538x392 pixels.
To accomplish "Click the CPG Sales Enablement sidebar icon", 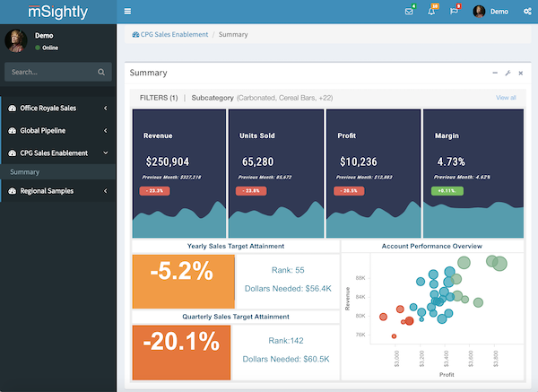I will click(x=12, y=153).
